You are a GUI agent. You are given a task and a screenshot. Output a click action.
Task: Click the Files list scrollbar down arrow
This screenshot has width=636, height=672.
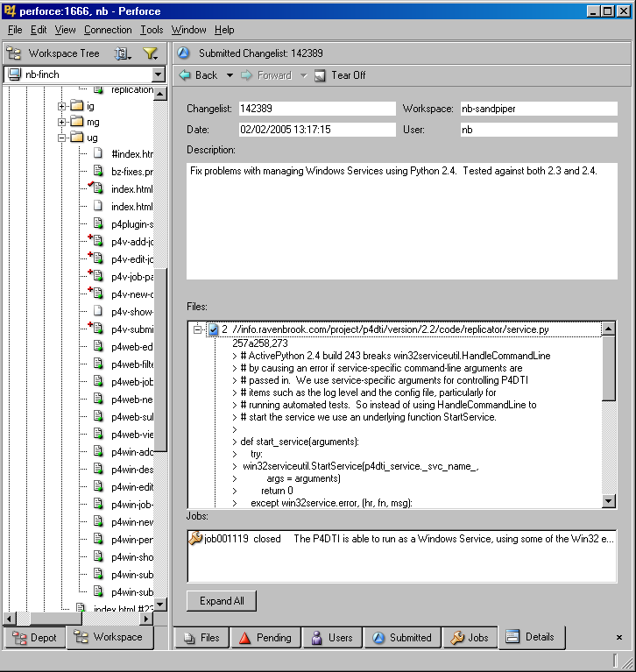[x=610, y=501]
